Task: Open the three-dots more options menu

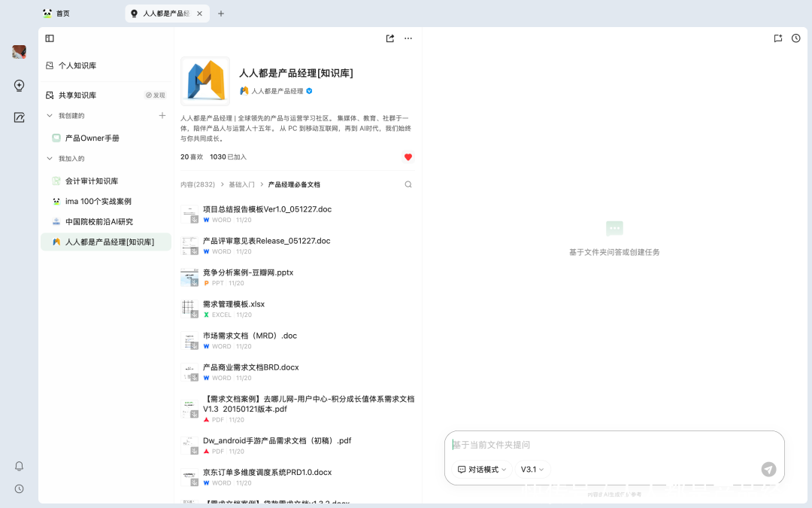Action: click(408, 38)
